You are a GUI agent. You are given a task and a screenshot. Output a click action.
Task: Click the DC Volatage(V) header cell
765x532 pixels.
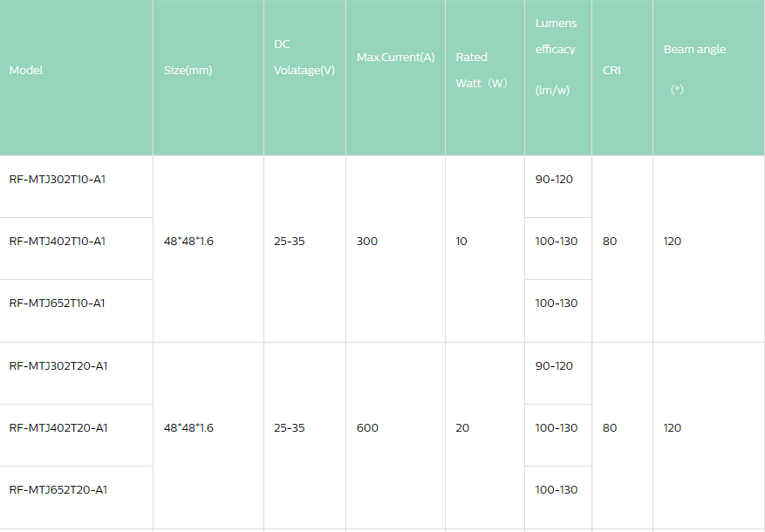(x=304, y=58)
